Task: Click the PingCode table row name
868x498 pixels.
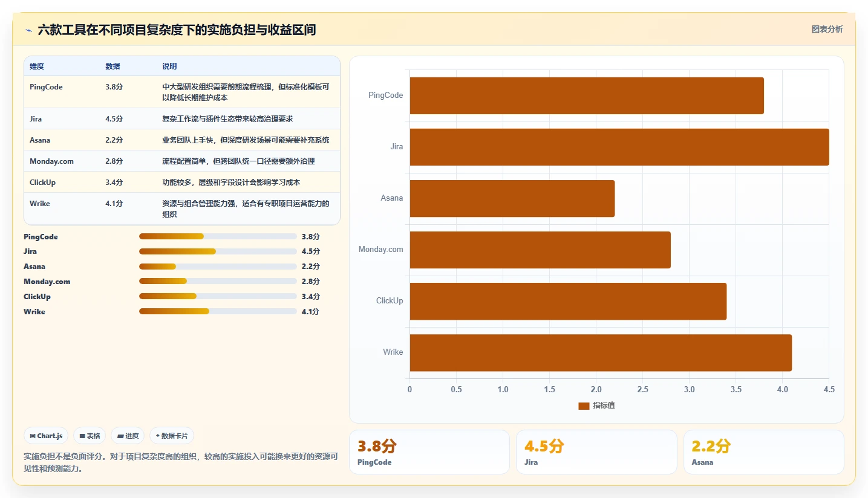Action: [46, 87]
